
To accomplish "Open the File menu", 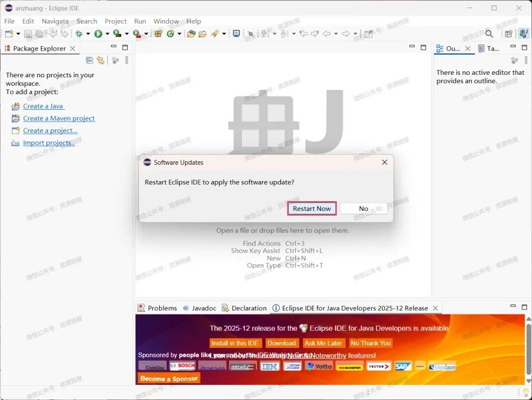I will (x=9, y=21).
